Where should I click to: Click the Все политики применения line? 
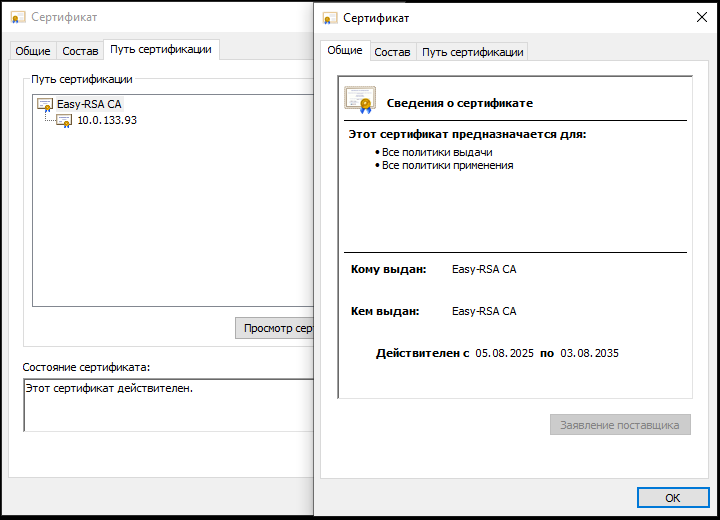tap(448, 165)
